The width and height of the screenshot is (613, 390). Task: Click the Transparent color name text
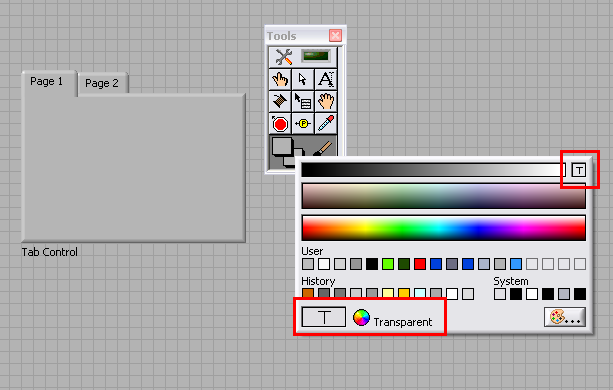(403, 322)
